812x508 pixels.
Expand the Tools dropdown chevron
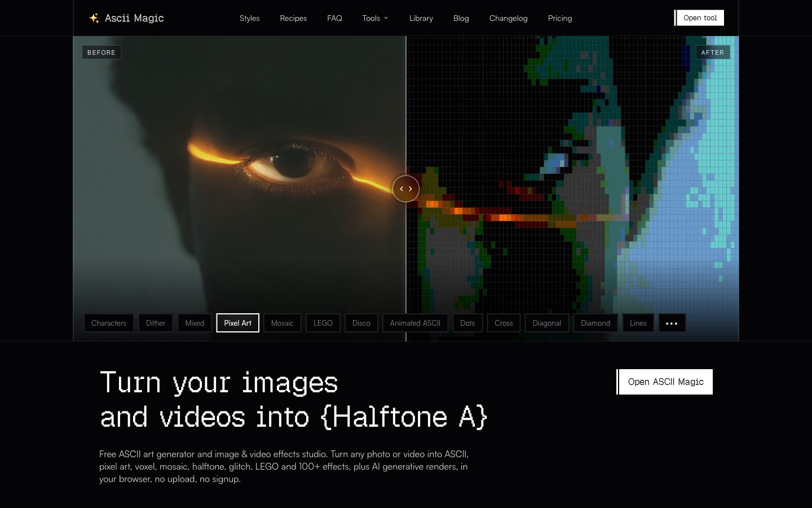[386, 18]
